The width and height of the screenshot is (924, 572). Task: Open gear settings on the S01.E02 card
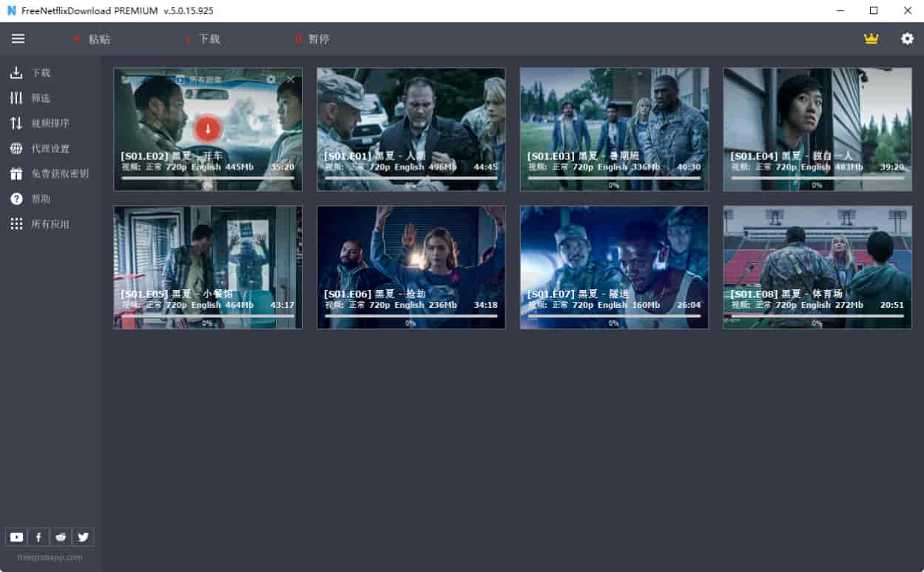(x=271, y=79)
